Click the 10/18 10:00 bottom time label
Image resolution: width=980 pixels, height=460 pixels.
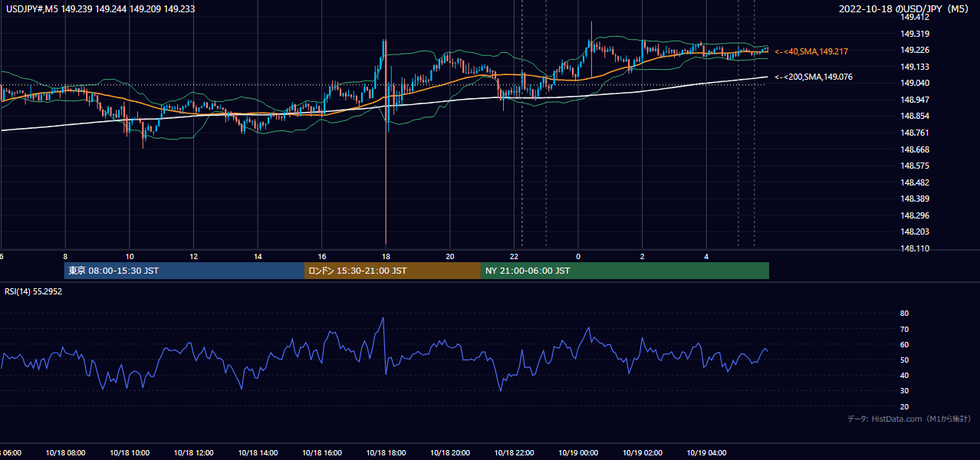pos(130,453)
